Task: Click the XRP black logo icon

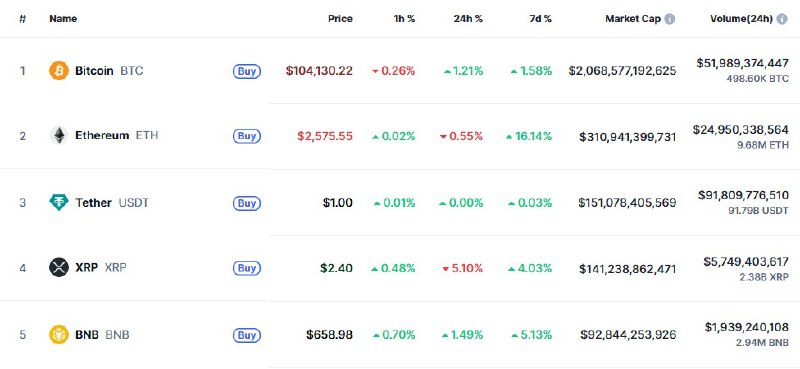Action: coord(59,267)
